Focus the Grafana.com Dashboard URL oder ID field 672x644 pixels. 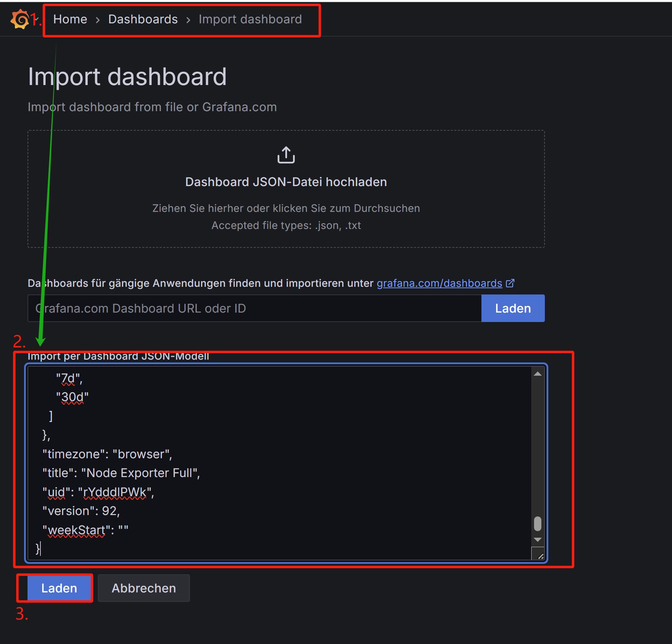pos(254,308)
